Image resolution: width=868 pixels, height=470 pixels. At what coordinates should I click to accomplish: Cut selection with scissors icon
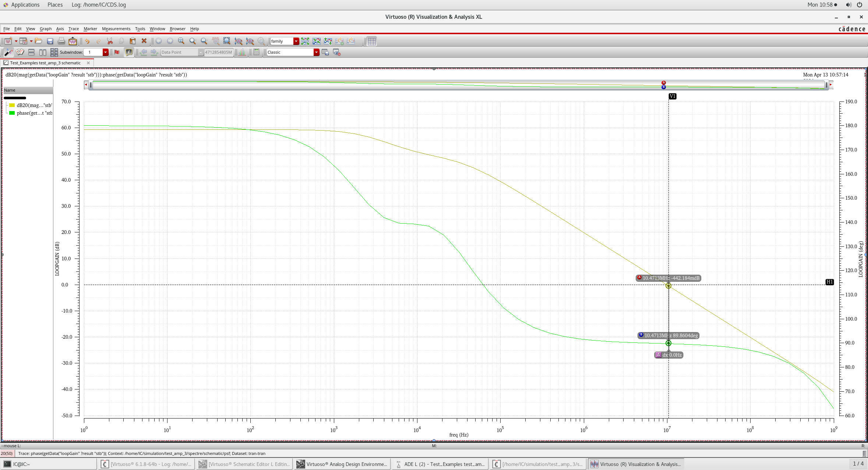tap(110, 41)
